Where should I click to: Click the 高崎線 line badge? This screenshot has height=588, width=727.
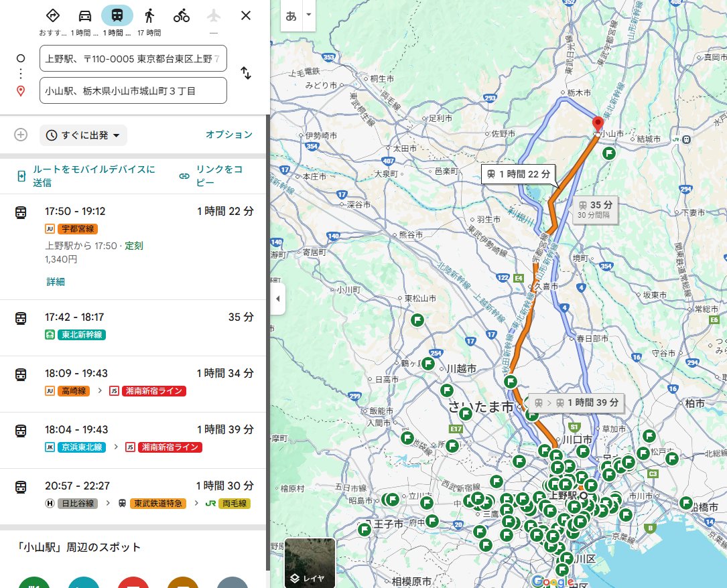(74, 391)
